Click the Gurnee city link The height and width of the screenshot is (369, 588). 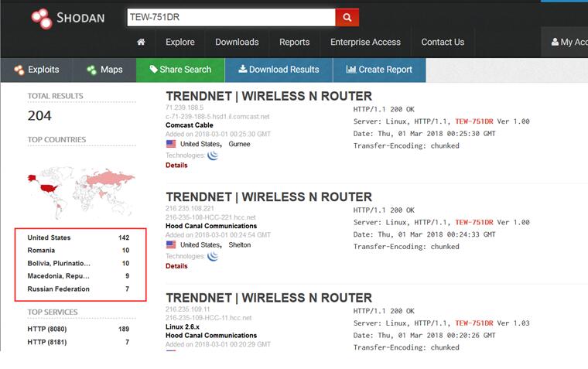239,144
